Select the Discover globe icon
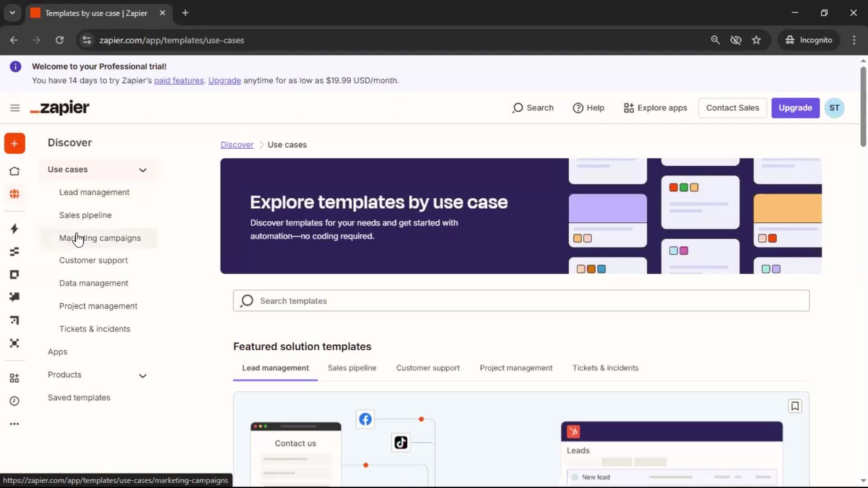868x488 pixels. tap(14, 194)
